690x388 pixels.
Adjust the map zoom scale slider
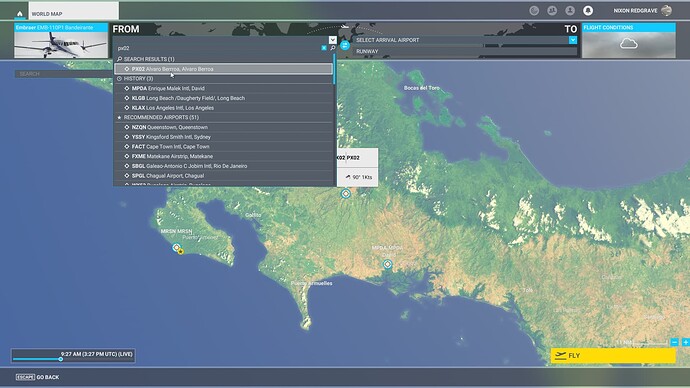tap(650, 343)
